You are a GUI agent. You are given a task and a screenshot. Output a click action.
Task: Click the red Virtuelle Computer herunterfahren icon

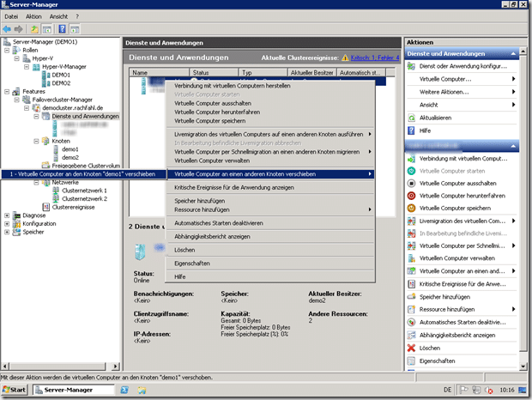pos(411,196)
